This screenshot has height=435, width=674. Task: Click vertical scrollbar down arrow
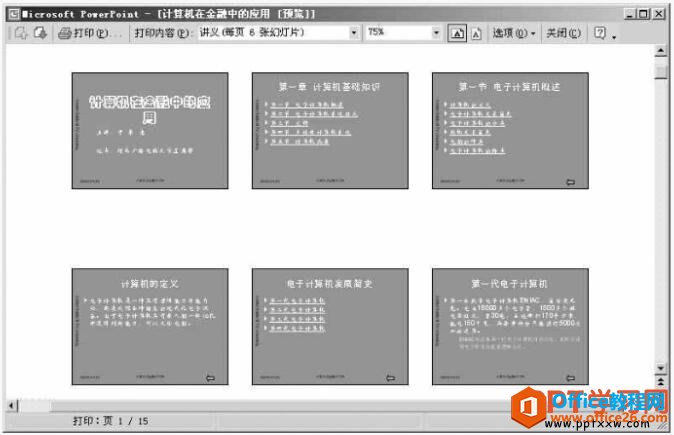pyautogui.click(x=661, y=368)
